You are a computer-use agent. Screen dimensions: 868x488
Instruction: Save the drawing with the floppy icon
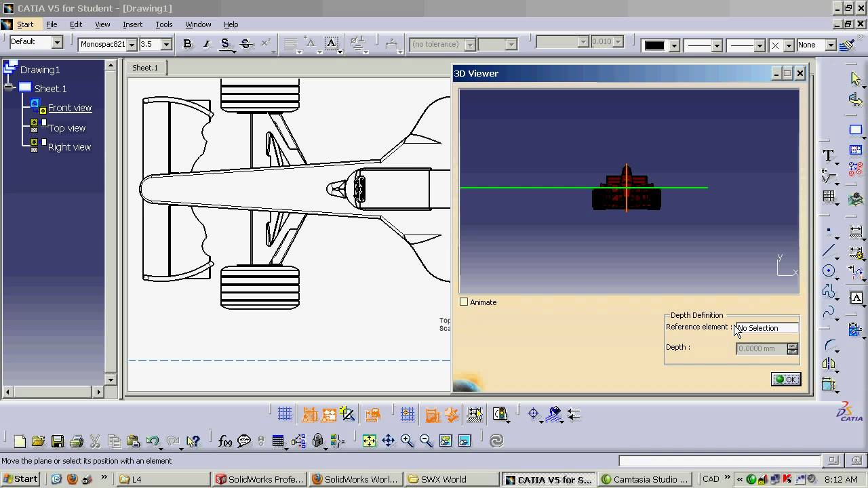pos(58,441)
